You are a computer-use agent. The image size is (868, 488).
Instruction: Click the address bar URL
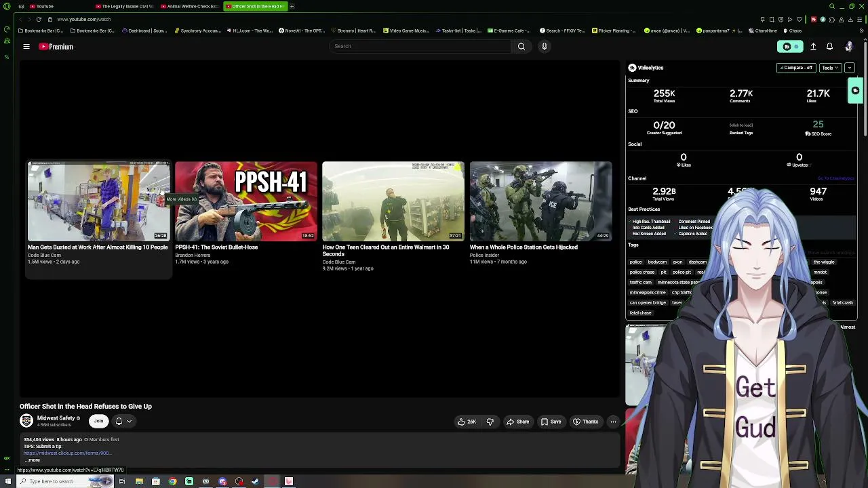[x=83, y=19]
